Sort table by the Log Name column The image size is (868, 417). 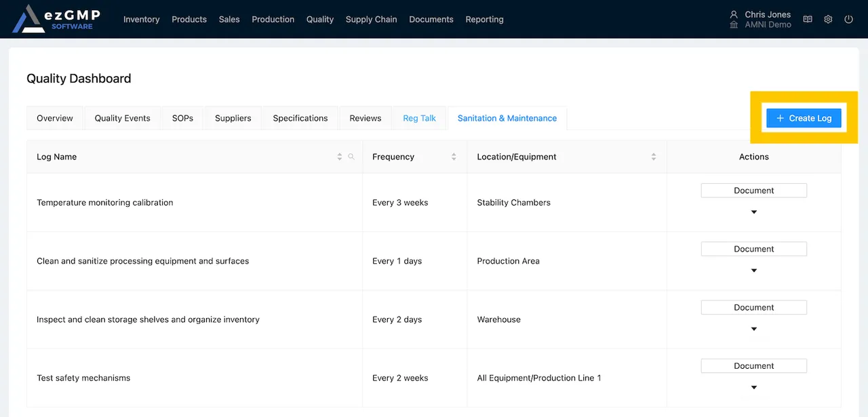pyautogui.click(x=339, y=157)
